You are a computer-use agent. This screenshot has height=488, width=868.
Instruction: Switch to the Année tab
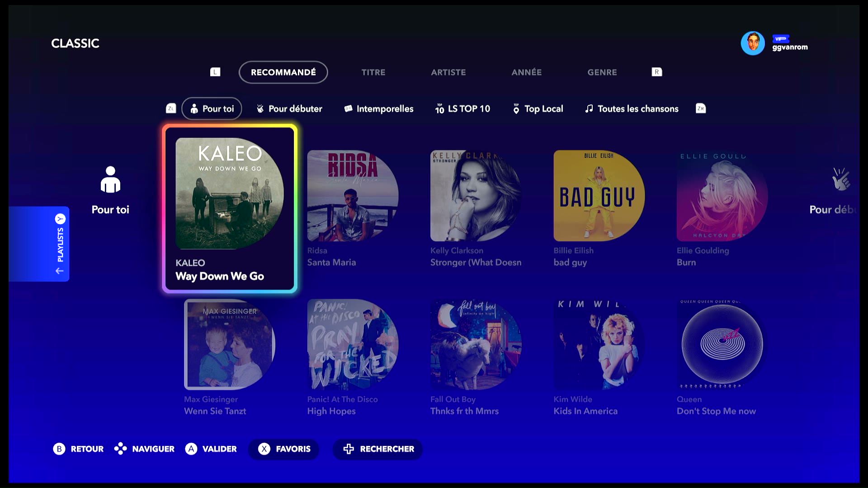pos(526,72)
